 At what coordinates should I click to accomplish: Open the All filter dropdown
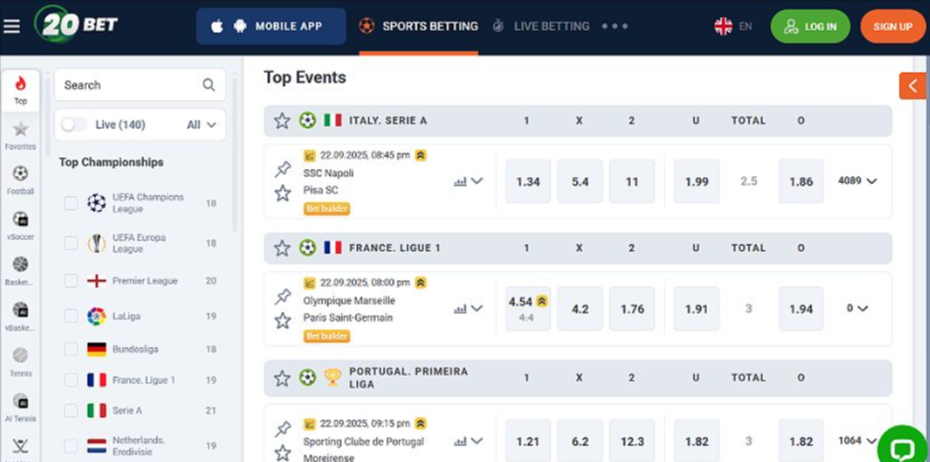(x=201, y=125)
